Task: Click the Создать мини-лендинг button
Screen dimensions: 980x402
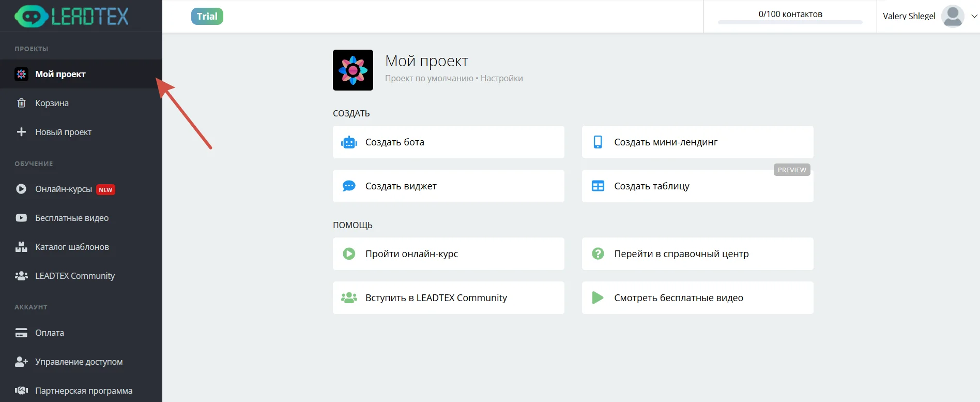Action: [x=698, y=142]
